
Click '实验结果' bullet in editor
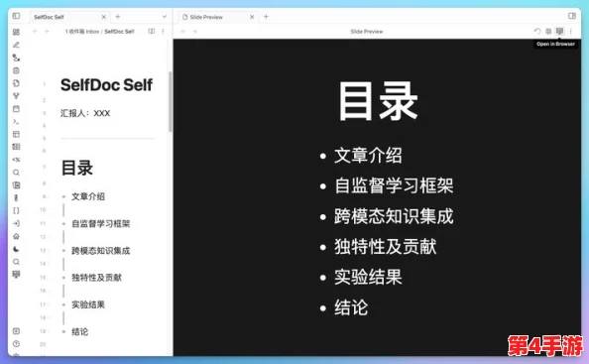click(88, 304)
